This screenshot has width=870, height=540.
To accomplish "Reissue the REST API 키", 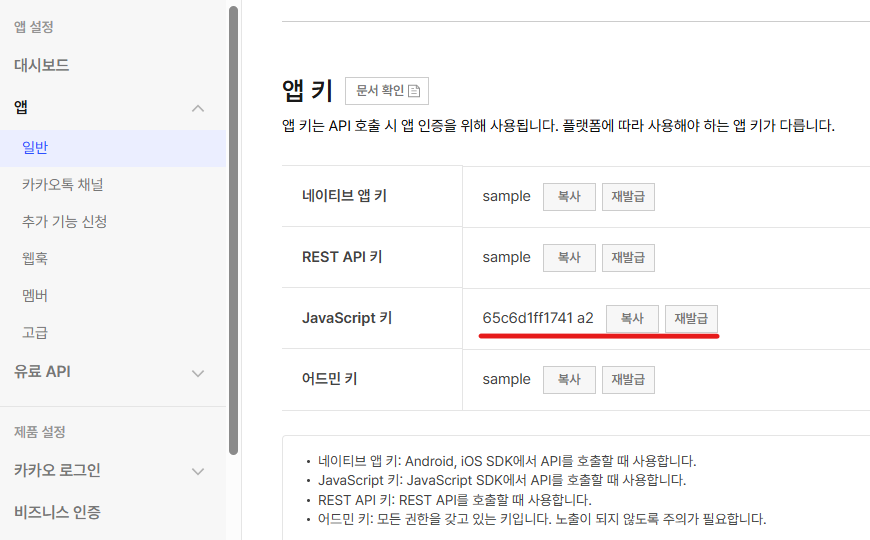I will click(x=629, y=258).
